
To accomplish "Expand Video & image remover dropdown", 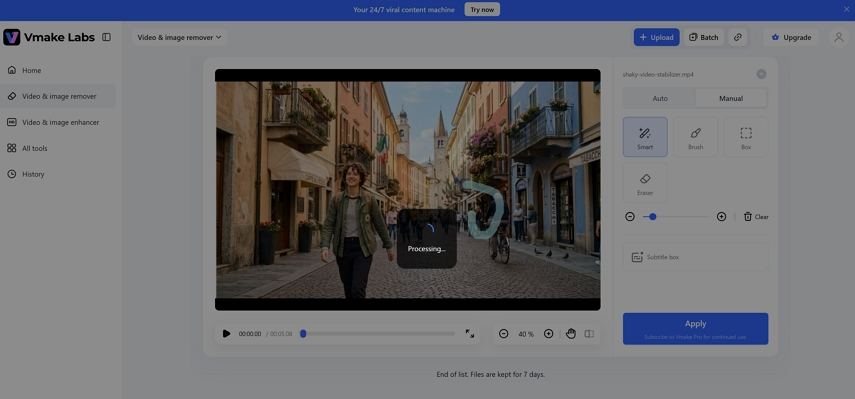I will (179, 37).
